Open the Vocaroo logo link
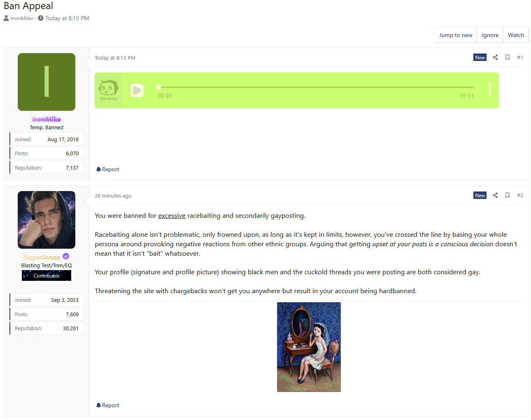The width and height of the screenshot is (531, 420). (108, 90)
